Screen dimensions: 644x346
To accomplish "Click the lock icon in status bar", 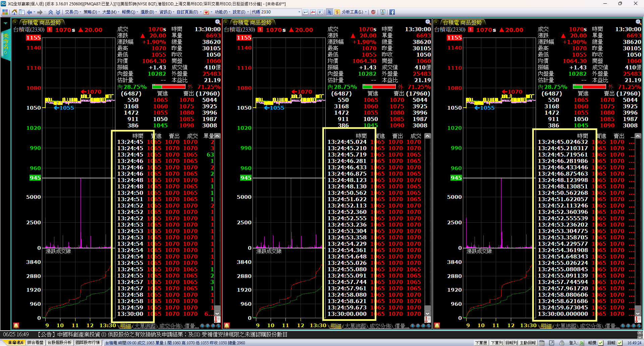I will coord(561,343).
